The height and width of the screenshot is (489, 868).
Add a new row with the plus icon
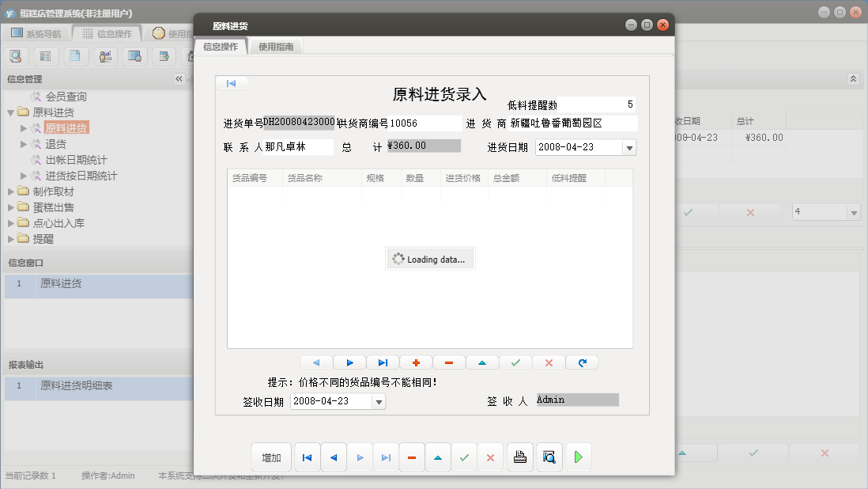[416, 362]
